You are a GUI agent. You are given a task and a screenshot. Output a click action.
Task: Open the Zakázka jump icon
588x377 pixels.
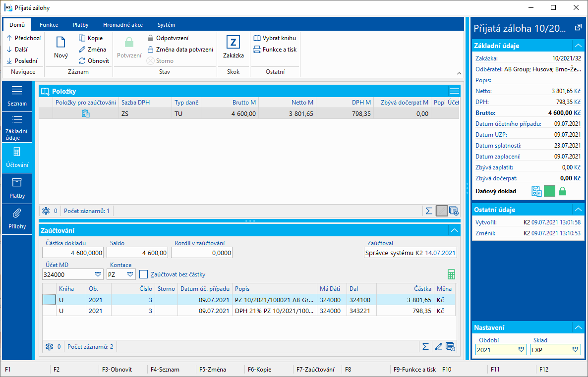coord(233,42)
